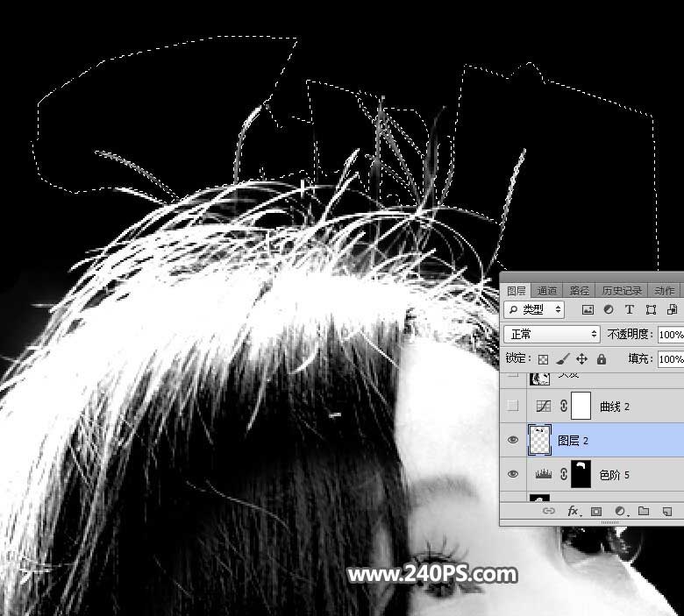The image size is (684, 616).
Task: Click the 色阶 5 mask link icon
Action: pos(564,474)
